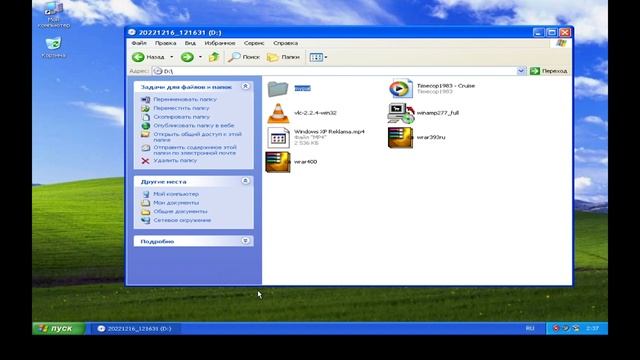640x360 pixels.
Task: Open Сетевое окружение in Другие места
Action: click(x=182, y=220)
